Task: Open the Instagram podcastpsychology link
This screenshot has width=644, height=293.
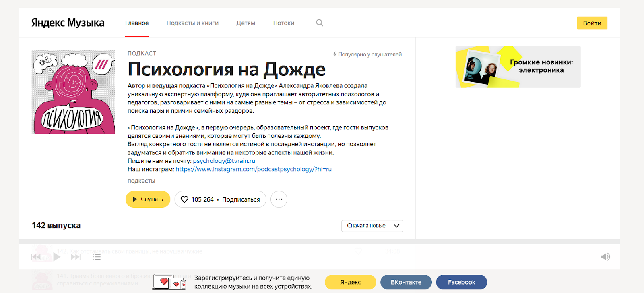Action: pyautogui.click(x=254, y=169)
